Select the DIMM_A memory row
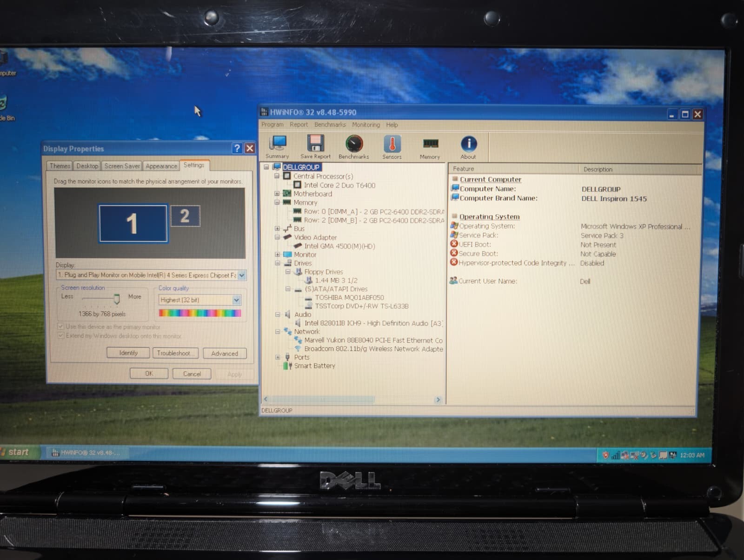Screen dimensions: 744x560 tap(374, 212)
